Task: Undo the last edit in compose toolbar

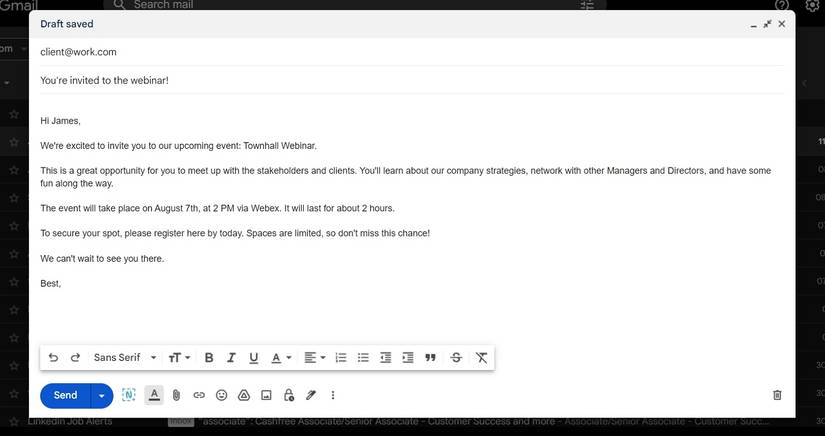Action: [53, 358]
